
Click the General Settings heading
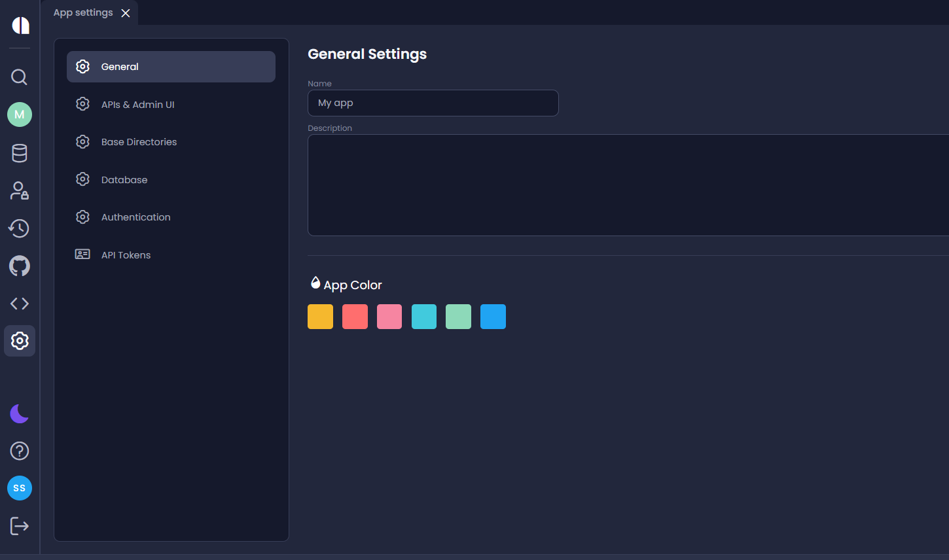367,54
